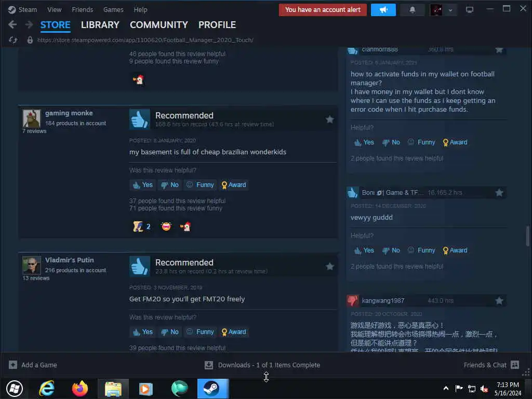The width and height of the screenshot is (532, 399).
Task: Open the Friends menu
Action: click(83, 9)
